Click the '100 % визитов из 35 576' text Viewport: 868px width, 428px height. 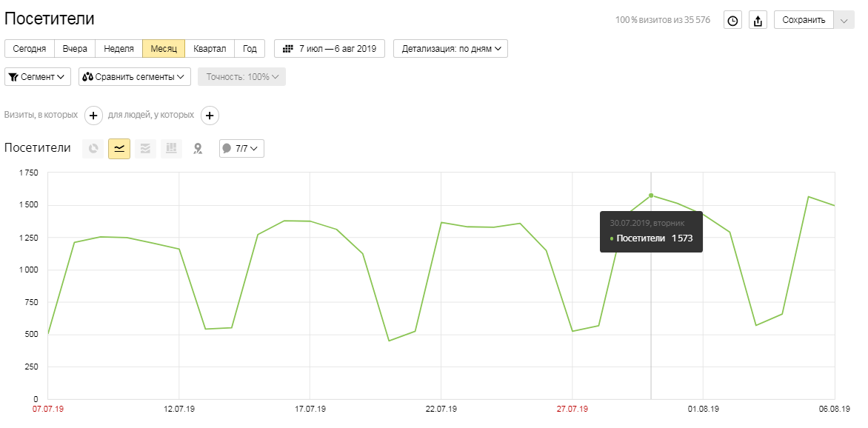click(x=663, y=21)
